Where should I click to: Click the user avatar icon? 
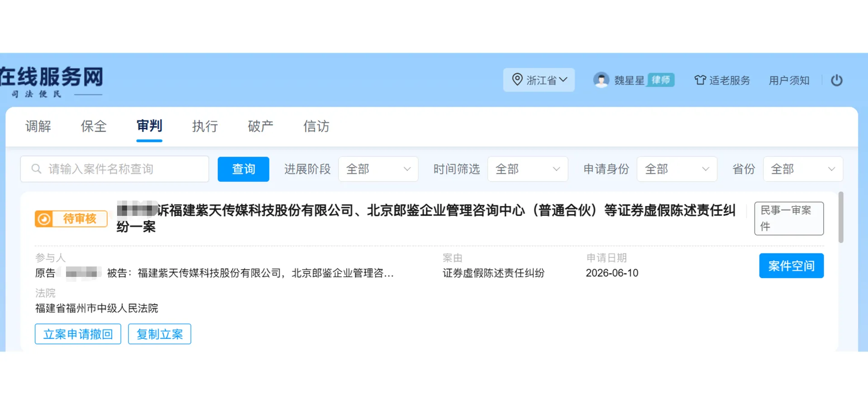(x=601, y=80)
